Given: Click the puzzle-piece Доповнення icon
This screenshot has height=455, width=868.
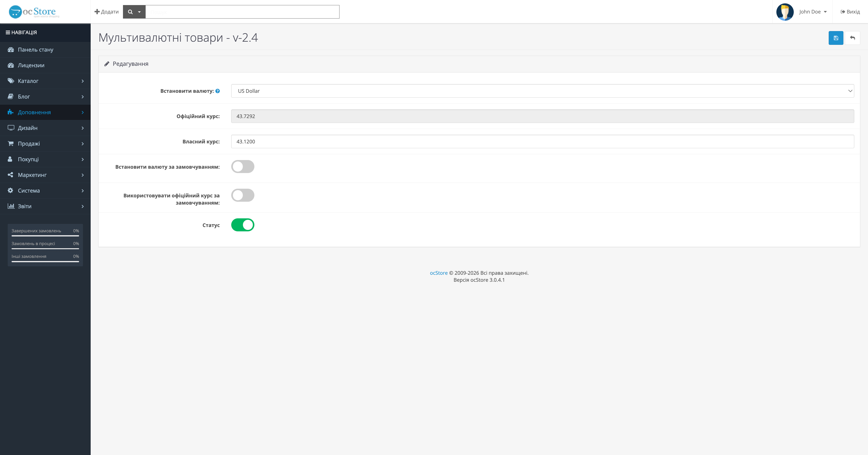Looking at the screenshot, I should pyautogui.click(x=10, y=112).
